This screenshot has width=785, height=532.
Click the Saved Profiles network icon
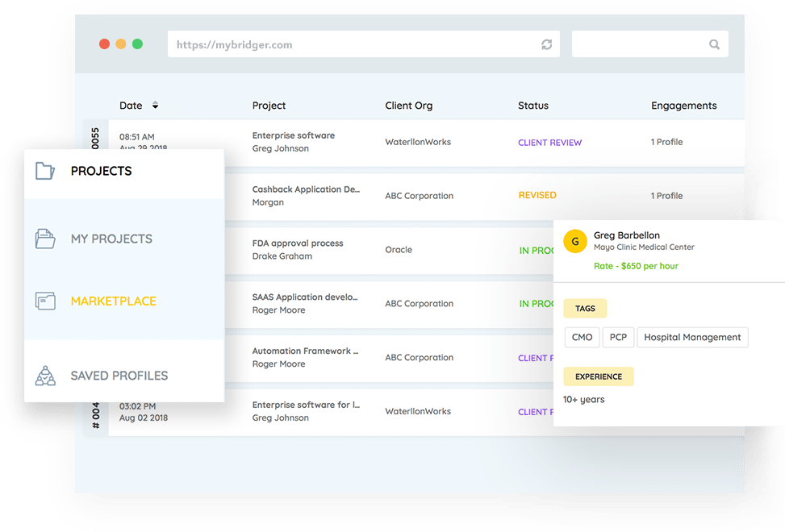(x=45, y=376)
